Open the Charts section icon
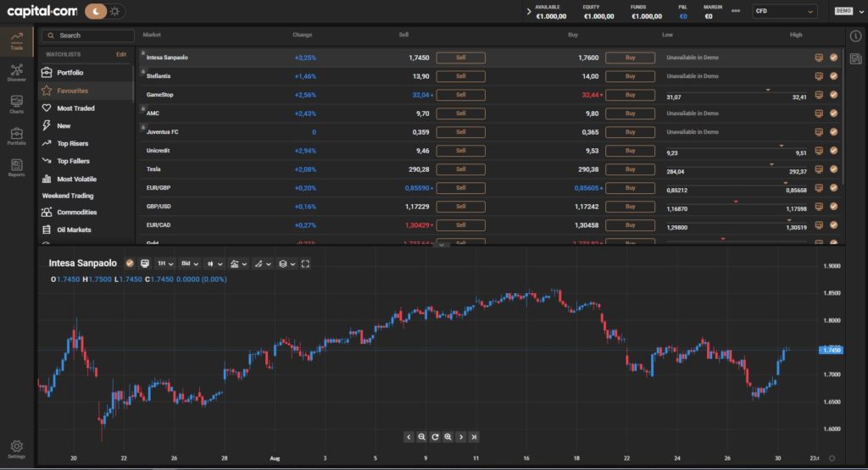 click(x=17, y=104)
